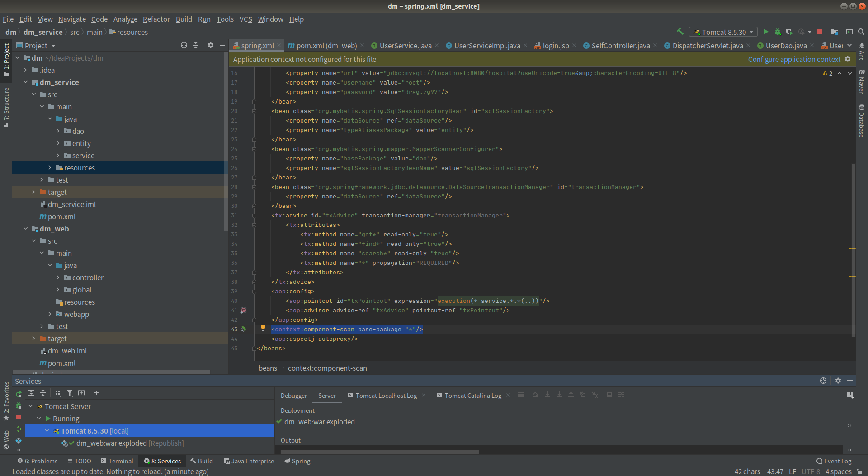This screenshot has width=868, height=476.
Task: Hide the Project tool window
Action: click(x=222, y=45)
